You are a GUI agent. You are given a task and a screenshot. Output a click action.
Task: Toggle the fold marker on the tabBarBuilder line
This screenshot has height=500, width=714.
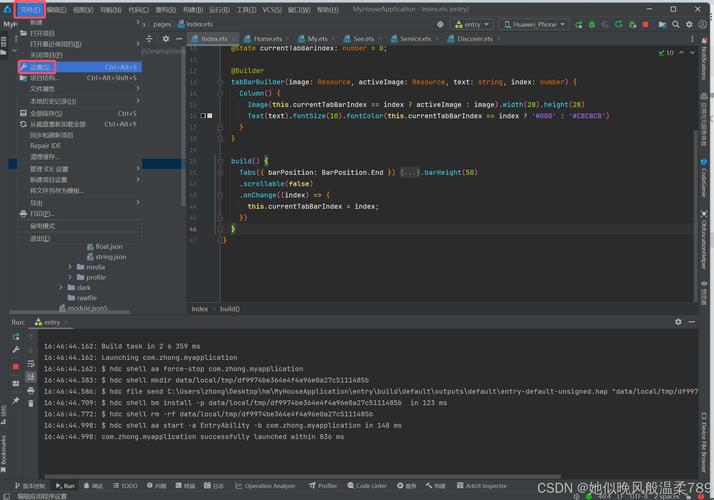point(220,82)
